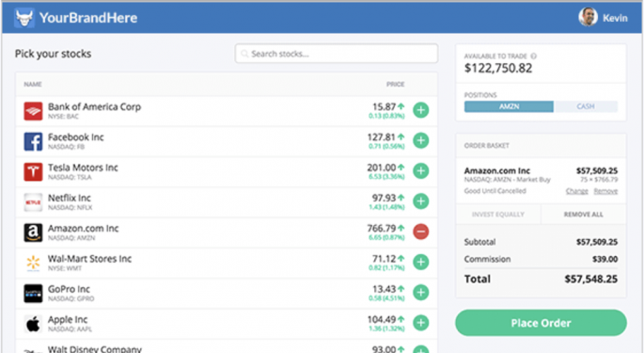Add Tesla Motors Inc to basket
Image resolution: width=644 pixels, height=353 pixels.
tap(420, 171)
